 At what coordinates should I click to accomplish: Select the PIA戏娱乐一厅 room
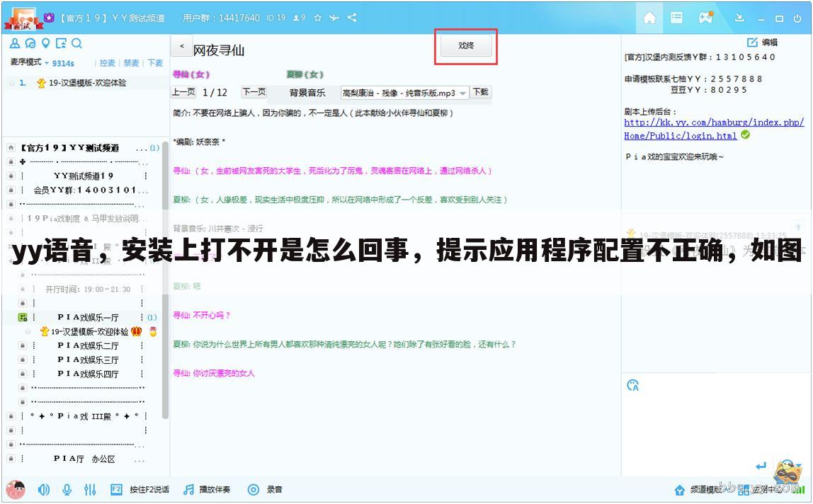click(x=88, y=317)
